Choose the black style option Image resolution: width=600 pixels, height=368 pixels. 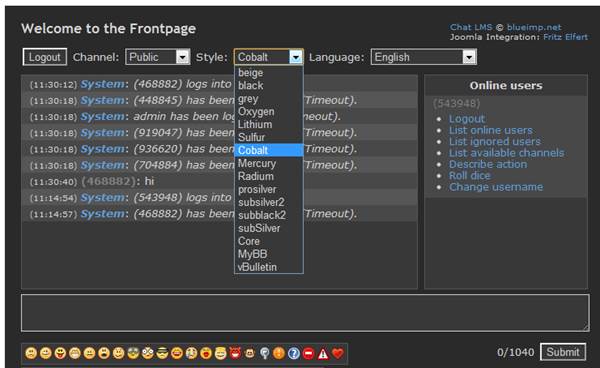pyautogui.click(x=269, y=86)
